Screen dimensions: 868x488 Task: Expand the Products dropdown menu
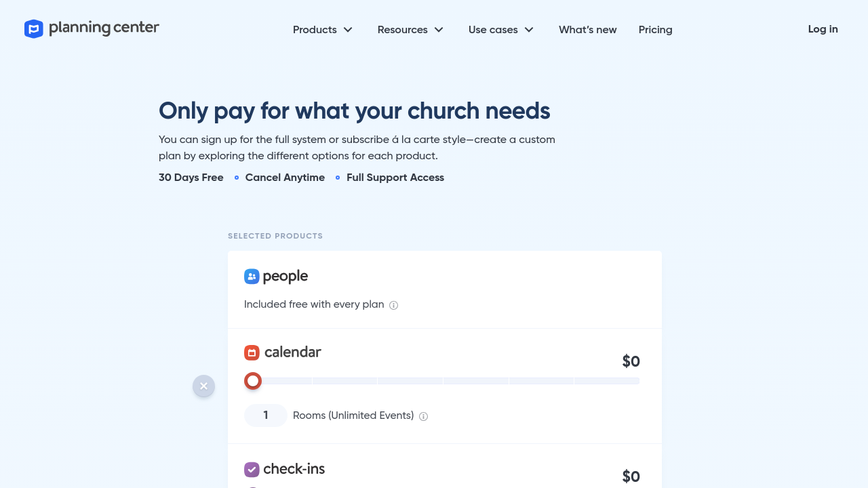point(323,30)
